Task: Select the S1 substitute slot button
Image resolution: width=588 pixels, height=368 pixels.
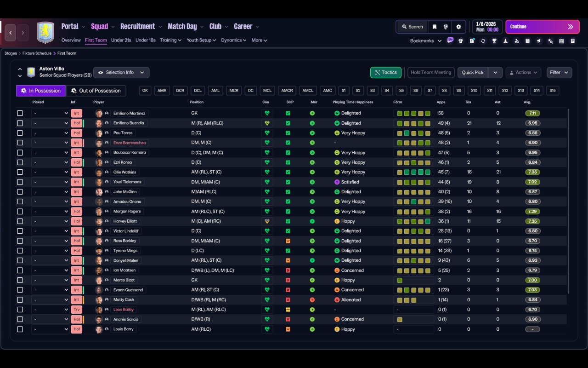Action: coord(344,91)
